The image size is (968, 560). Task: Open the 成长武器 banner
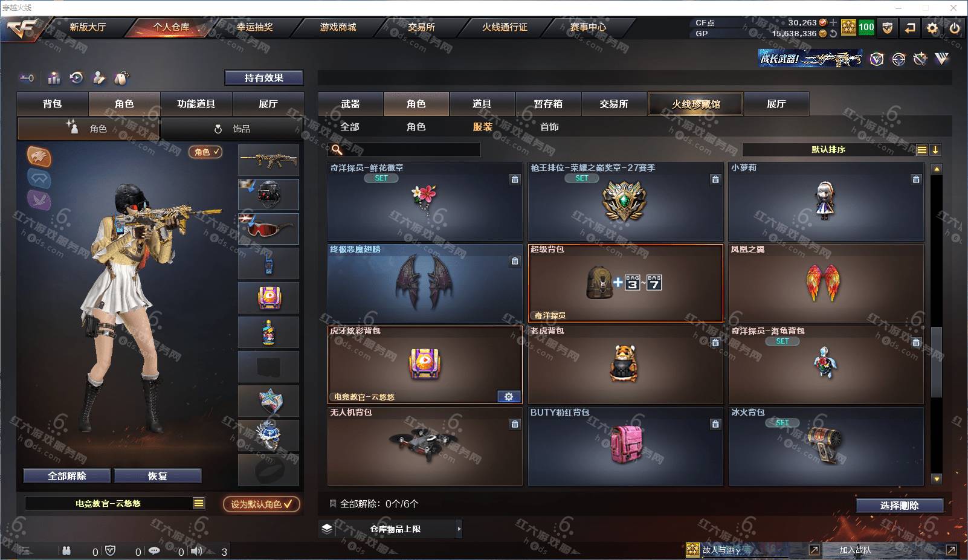810,59
